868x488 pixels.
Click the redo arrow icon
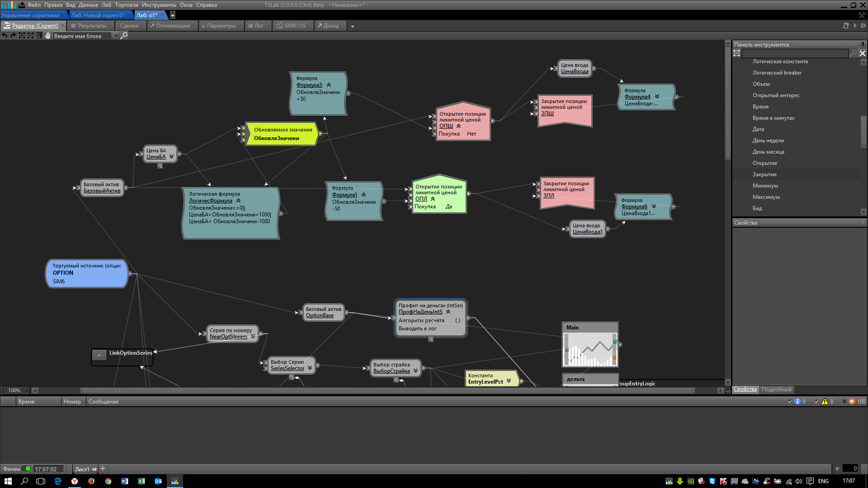pos(13,36)
